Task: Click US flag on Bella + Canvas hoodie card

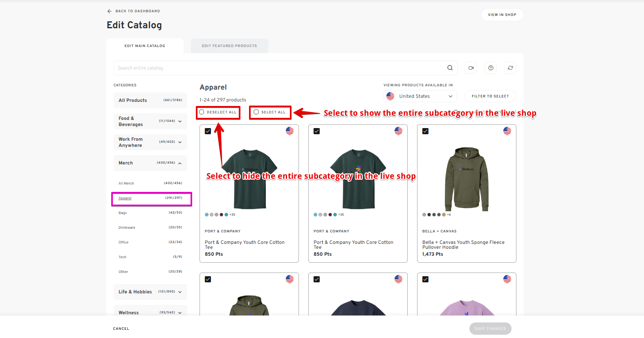Action: pyautogui.click(x=507, y=131)
